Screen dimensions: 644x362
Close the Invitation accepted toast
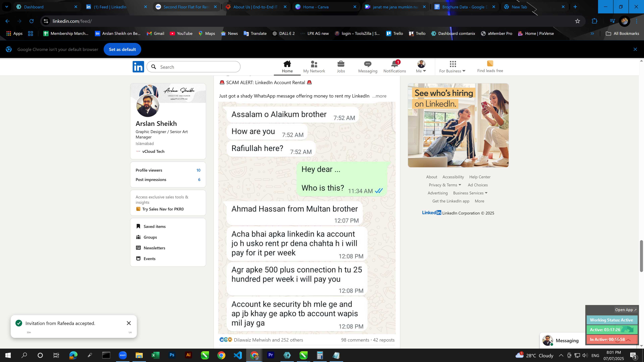tap(129, 323)
